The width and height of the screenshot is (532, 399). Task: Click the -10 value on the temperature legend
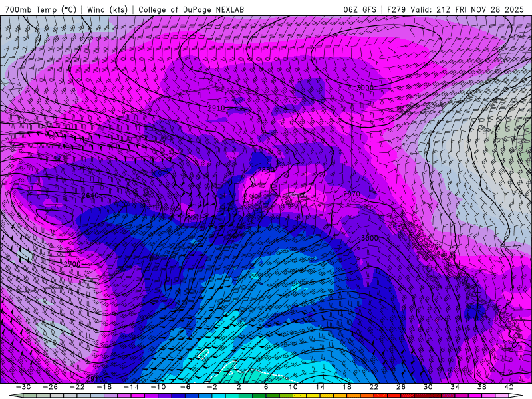click(x=158, y=387)
